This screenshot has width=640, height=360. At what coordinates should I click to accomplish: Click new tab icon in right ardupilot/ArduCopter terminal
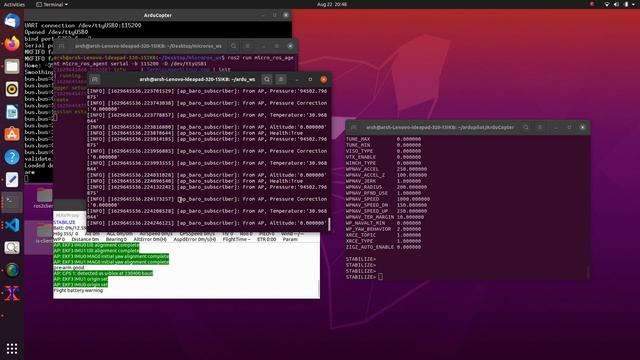[354, 127]
